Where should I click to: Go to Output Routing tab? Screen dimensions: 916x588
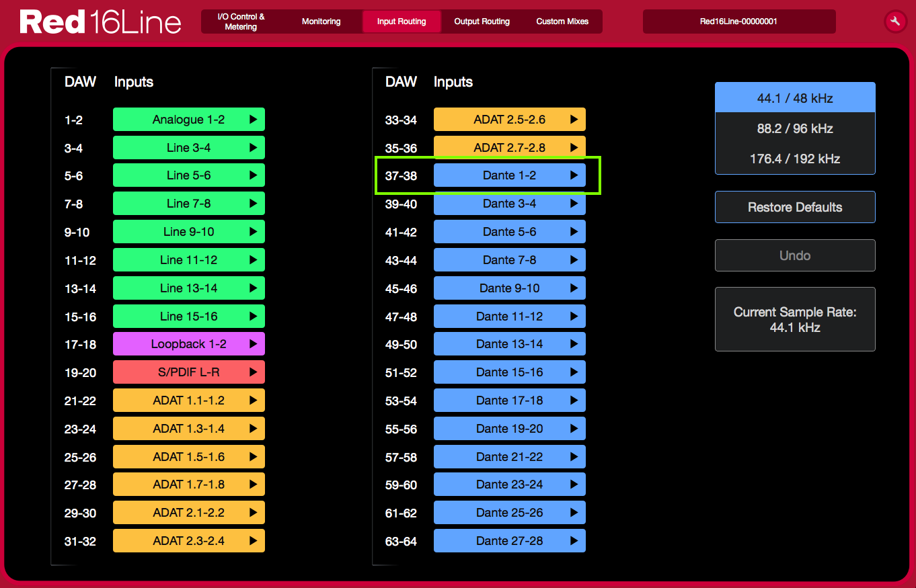coord(482,22)
